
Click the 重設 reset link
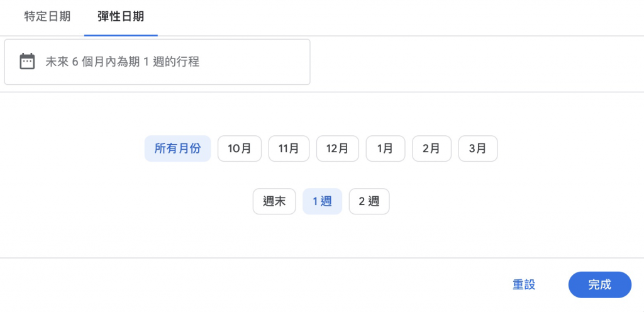523,285
